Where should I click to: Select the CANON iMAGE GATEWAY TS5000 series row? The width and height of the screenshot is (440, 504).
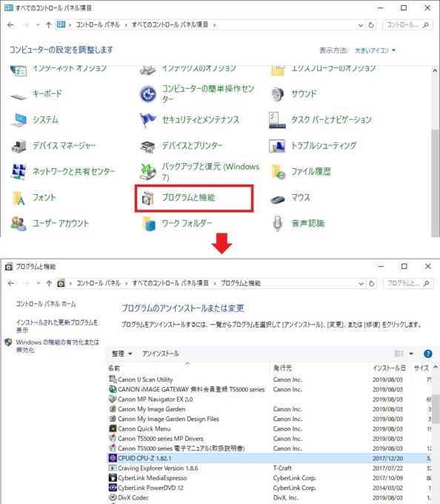268,390
